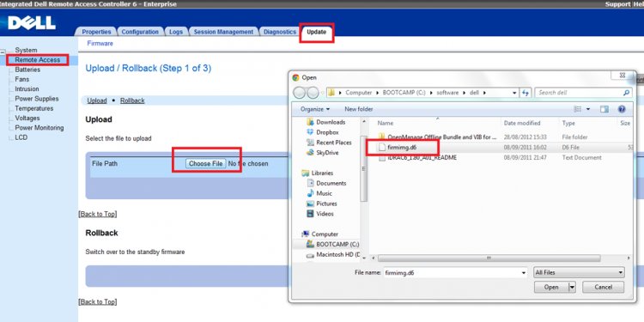Screen dimensions: 644x322
Task: Open the Diagnostics tab
Action: click(280, 32)
